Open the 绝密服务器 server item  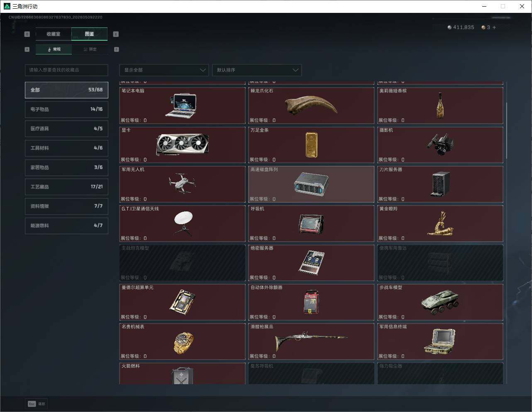coord(311,263)
